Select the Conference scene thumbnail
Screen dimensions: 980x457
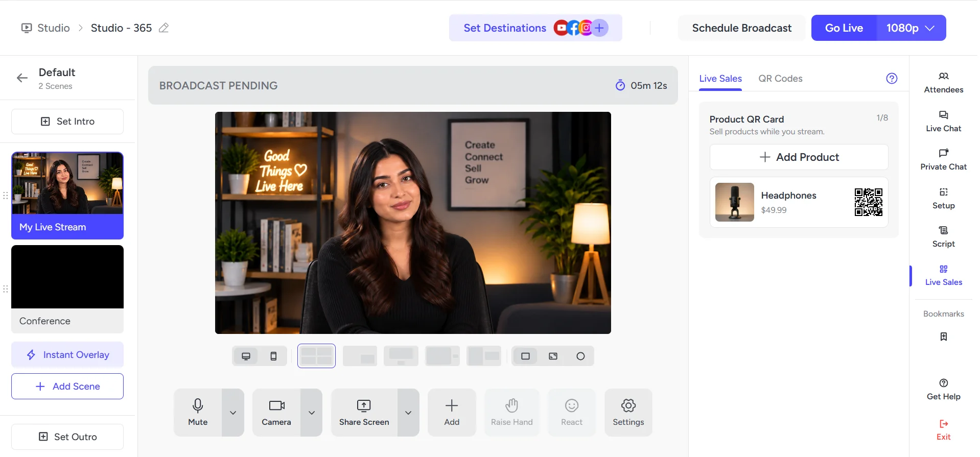click(x=67, y=289)
